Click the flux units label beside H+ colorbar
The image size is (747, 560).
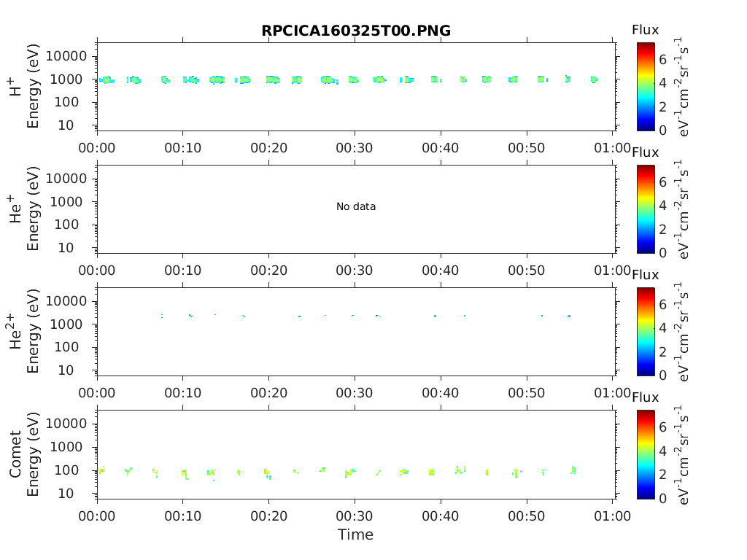tap(682, 87)
